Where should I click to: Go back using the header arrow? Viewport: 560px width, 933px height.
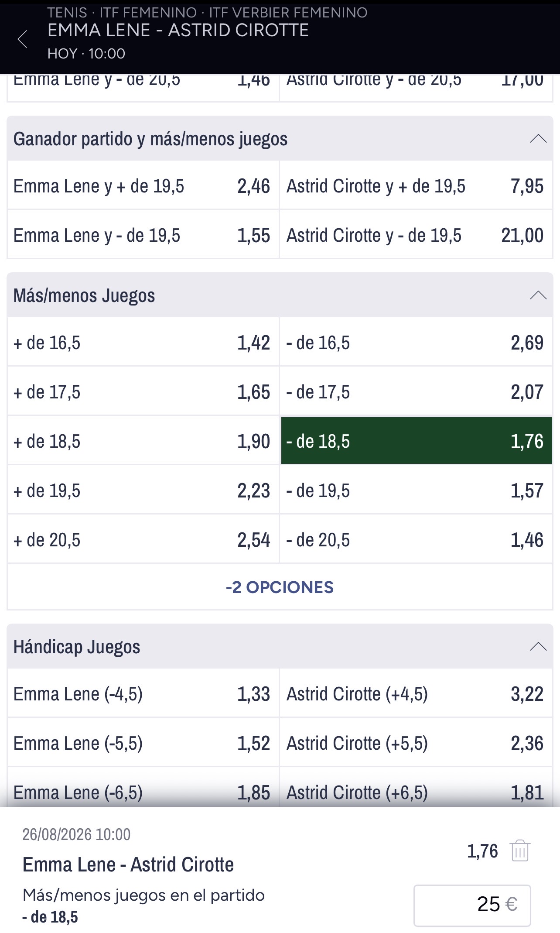(x=23, y=39)
